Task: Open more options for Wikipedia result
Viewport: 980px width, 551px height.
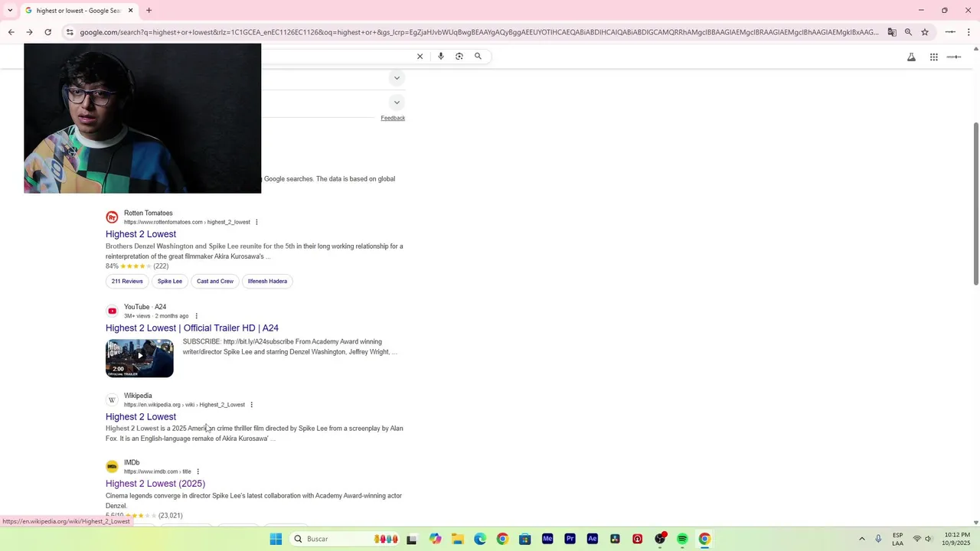Action: click(x=251, y=405)
